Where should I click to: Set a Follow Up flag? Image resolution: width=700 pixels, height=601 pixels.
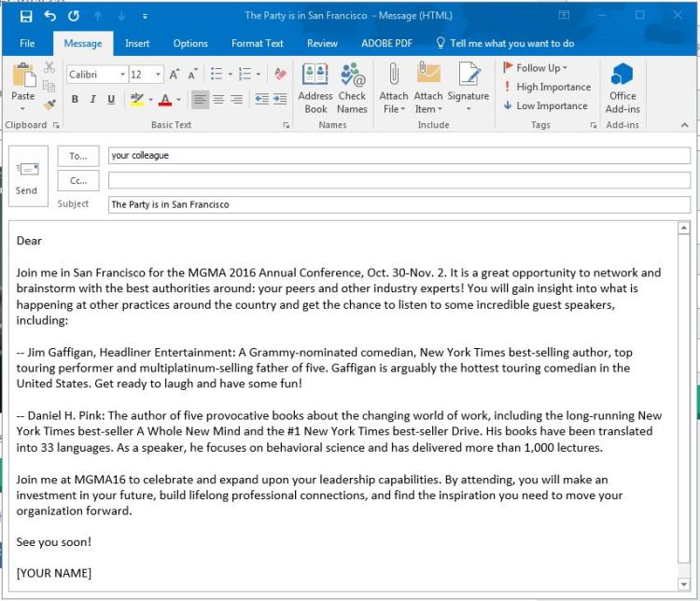click(536, 68)
